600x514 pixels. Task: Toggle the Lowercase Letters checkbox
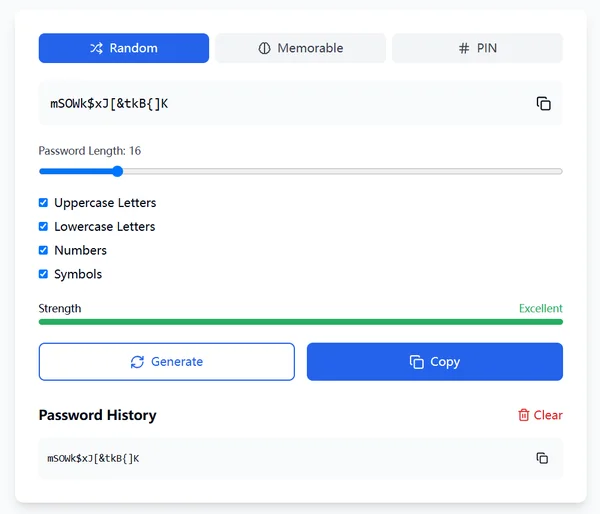click(43, 226)
